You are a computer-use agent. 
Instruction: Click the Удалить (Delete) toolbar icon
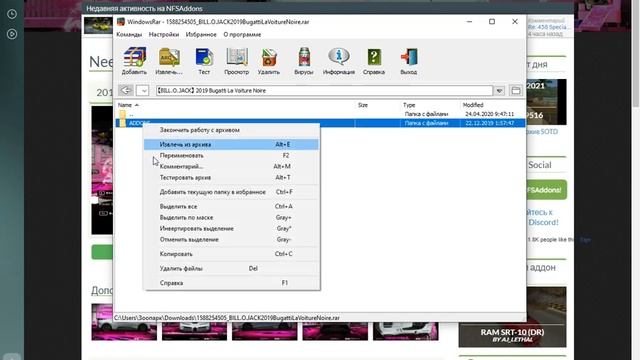[x=269, y=60]
